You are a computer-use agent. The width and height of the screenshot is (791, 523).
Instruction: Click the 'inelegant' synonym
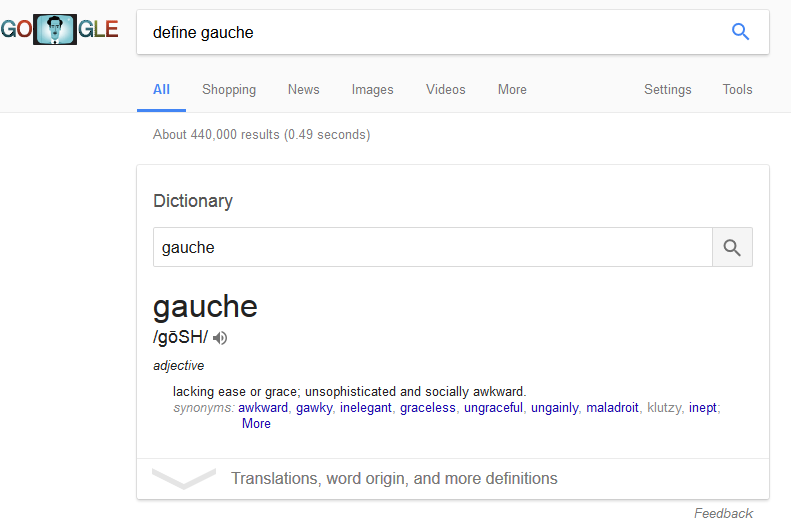coord(365,408)
